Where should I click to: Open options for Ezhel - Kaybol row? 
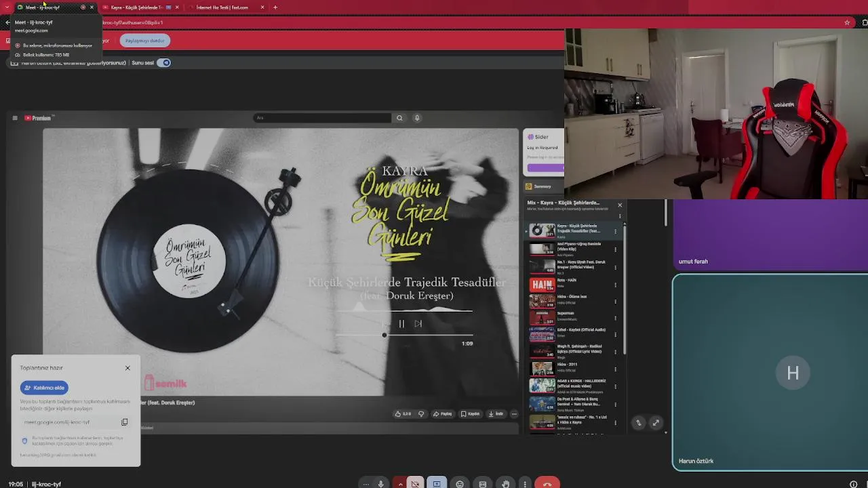click(615, 335)
